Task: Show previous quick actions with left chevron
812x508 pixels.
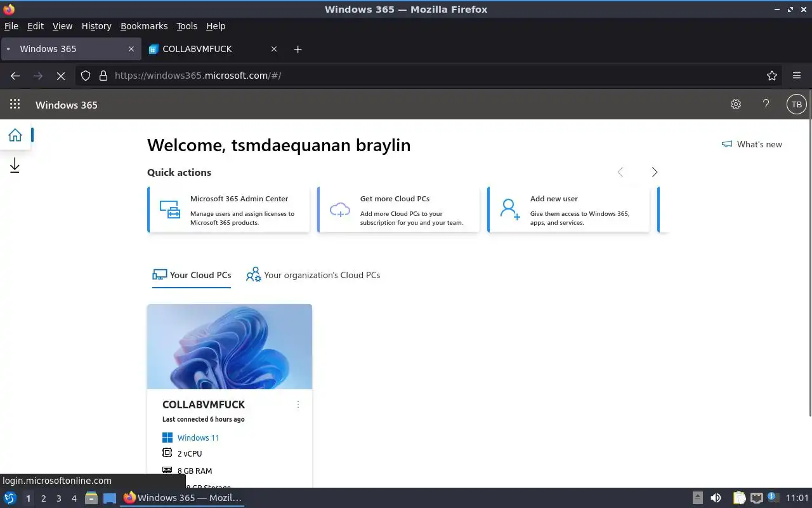Action: click(620, 172)
